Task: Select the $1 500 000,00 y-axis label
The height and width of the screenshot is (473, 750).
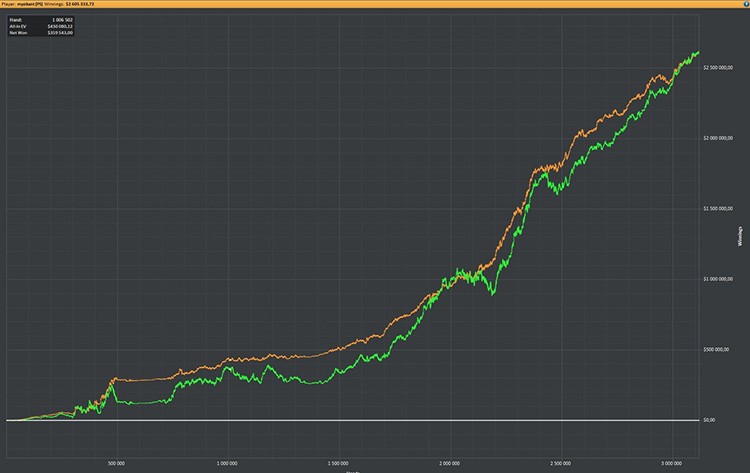Action: (x=718, y=208)
